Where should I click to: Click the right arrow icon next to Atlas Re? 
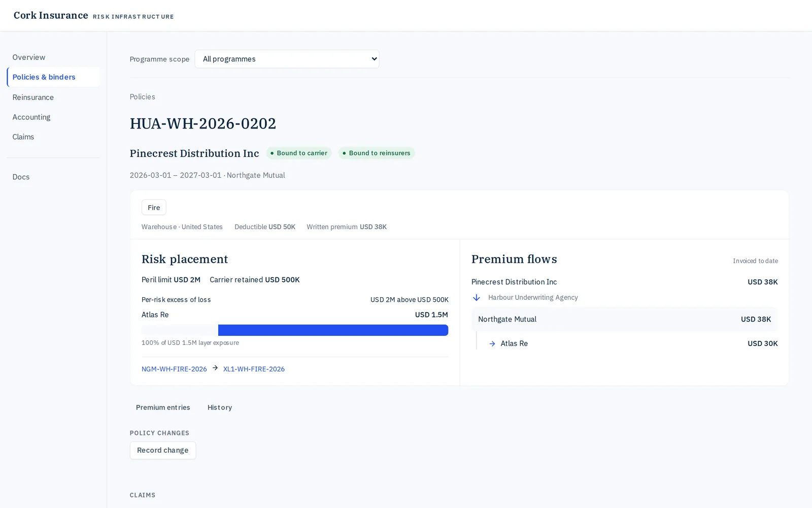(492, 344)
